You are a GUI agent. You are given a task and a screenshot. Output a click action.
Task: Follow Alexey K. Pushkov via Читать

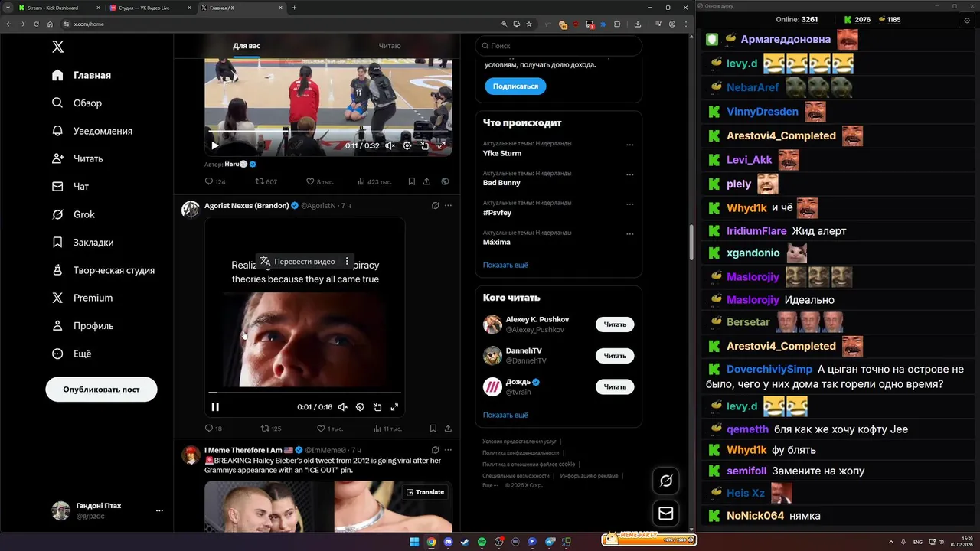[x=615, y=324]
